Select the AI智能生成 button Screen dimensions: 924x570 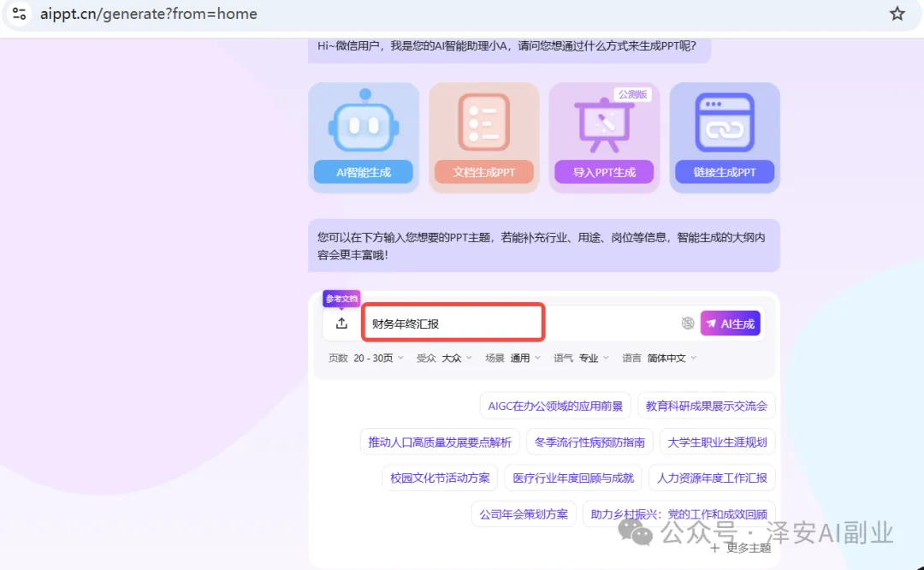tap(364, 172)
